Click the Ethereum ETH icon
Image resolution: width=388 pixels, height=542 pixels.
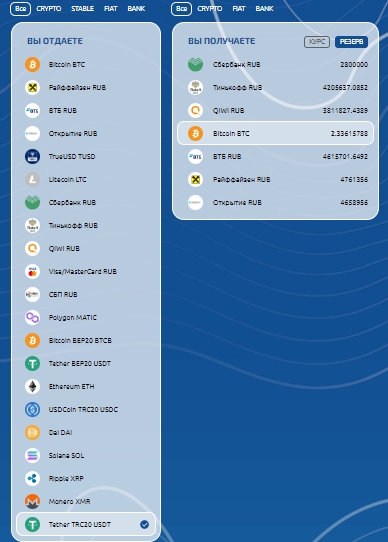(x=33, y=386)
